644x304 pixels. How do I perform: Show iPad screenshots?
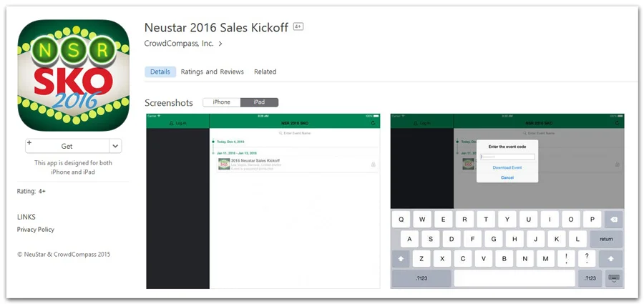[x=259, y=102]
